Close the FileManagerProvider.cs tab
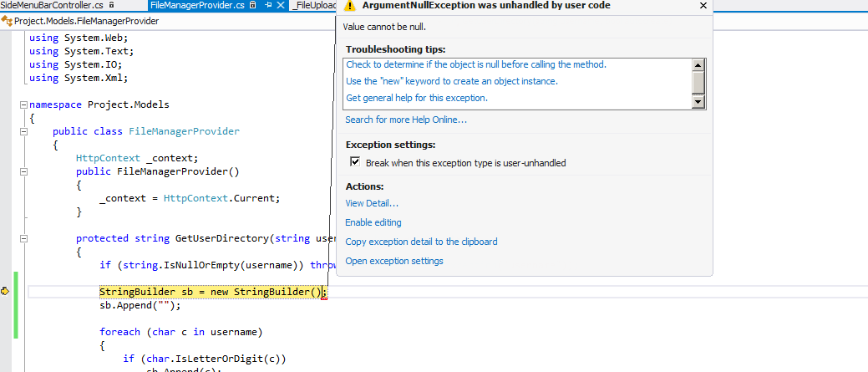The height and width of the screenshot is (372, 868). [281, 5]
